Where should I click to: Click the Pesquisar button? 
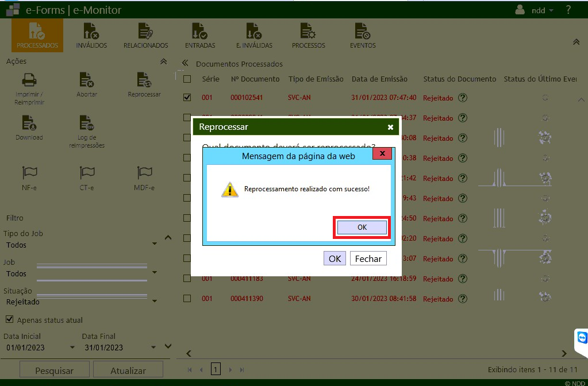pos(55,370)
